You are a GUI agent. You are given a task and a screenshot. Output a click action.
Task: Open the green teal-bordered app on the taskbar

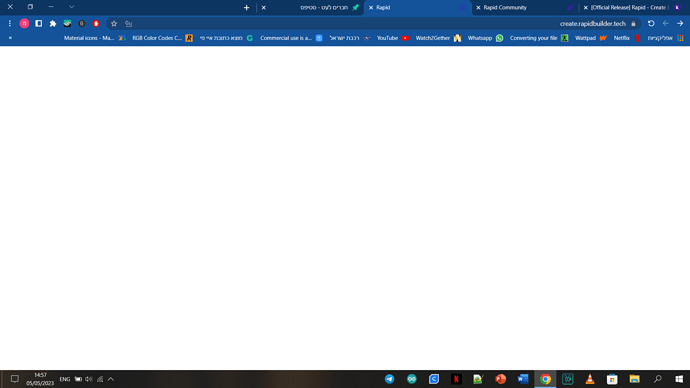coord(568,379)
